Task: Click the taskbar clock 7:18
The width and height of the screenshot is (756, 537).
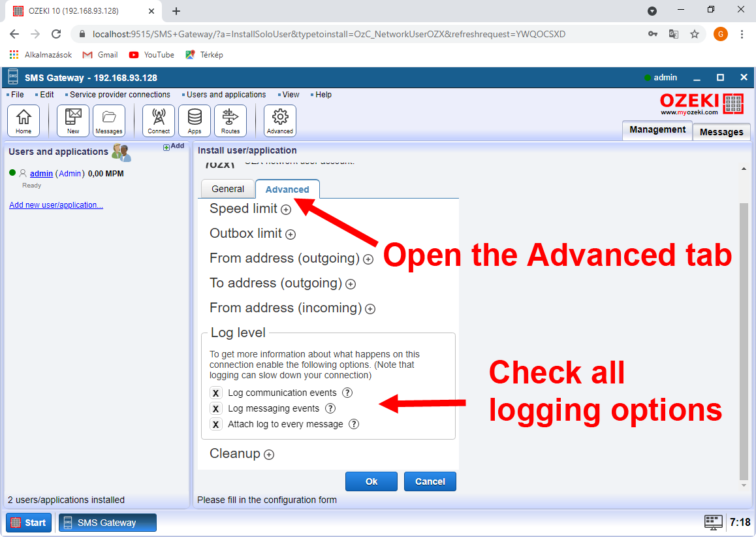Action: [740, 523]
